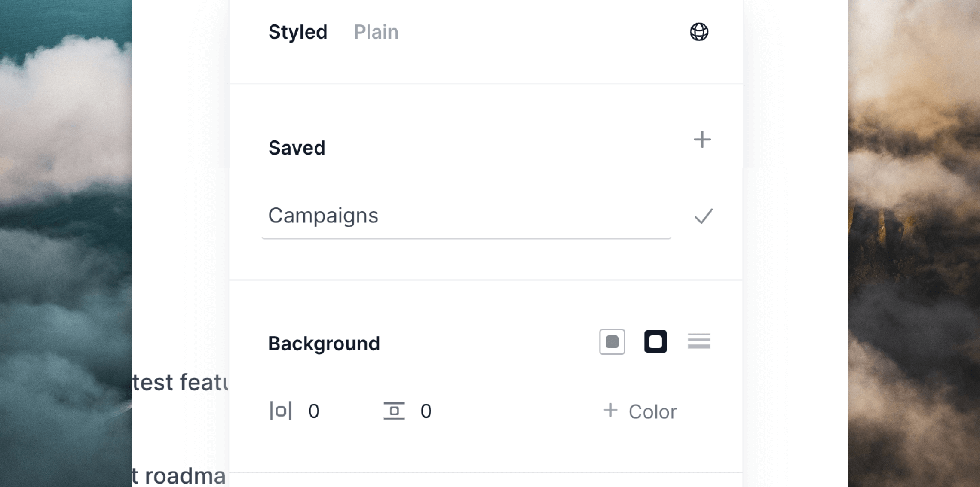Click the Background section heading
Screen dimensions: 980x487
(x=324, y=344)
